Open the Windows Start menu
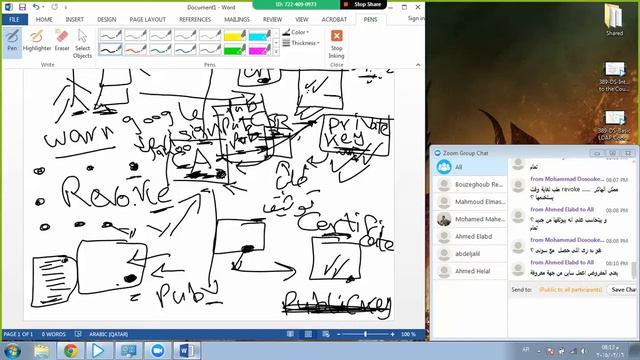 12,351
